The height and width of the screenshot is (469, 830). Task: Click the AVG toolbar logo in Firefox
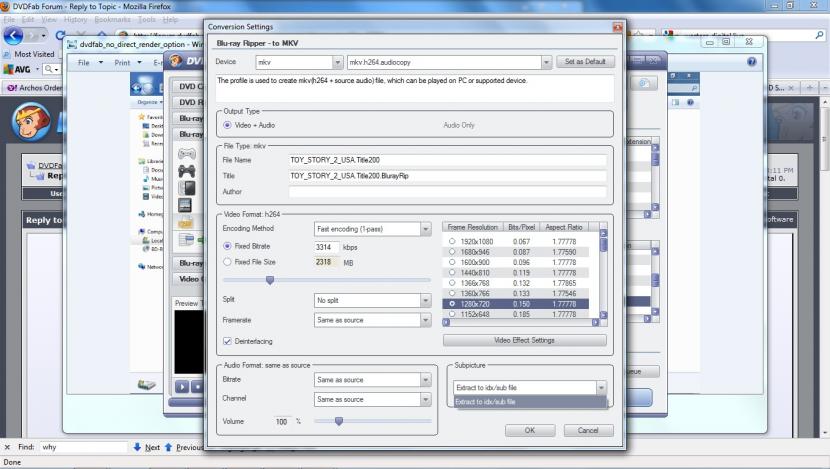[x=16, y=69]
